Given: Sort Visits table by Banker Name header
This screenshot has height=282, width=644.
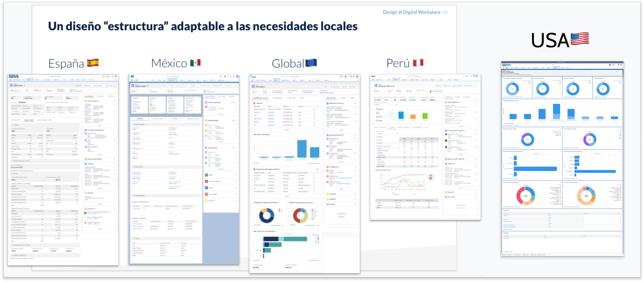Looking at the screenshot, I should 506,213.
